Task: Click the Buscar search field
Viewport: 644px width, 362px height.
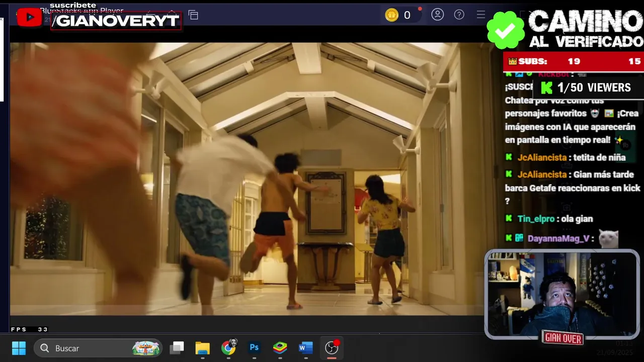Action: coord(98,348)
